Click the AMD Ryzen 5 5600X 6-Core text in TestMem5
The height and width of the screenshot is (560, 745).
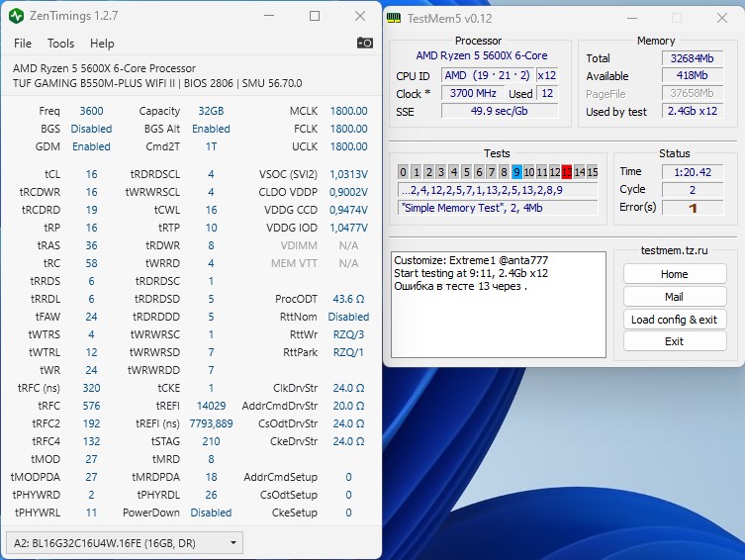tap(481, 55)
